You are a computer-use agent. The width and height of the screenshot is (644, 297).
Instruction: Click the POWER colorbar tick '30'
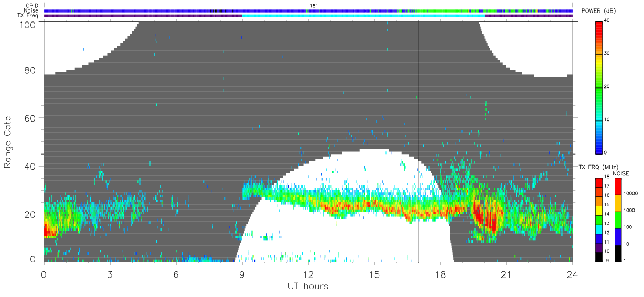(x=607, y=53)
